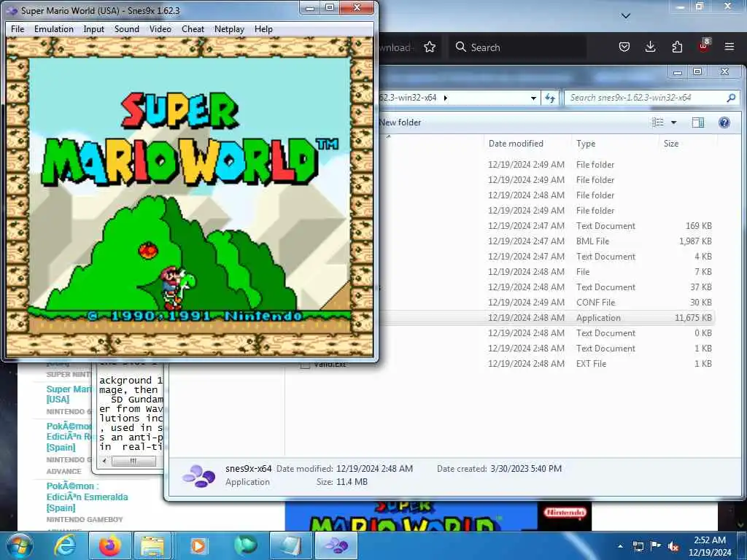Refresh the Explorer folder view
The height and width of the screenshot is (560, 747).
(550, 98)
